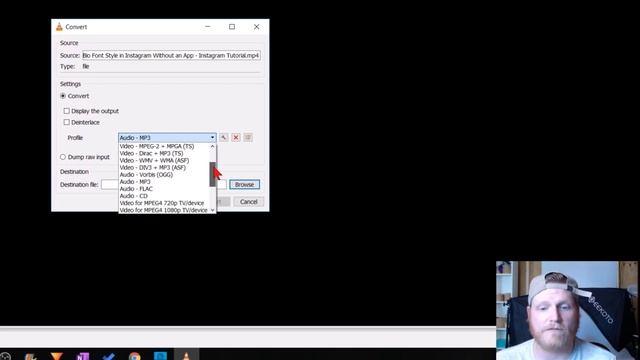
Task: Click the VLC cone icon in the taskbar
Action: coord(186,356)
